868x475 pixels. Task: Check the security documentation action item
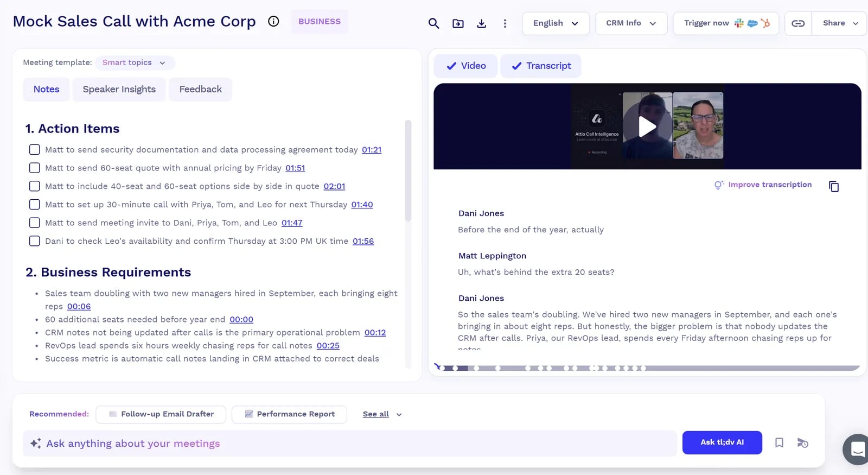point(35,150)
